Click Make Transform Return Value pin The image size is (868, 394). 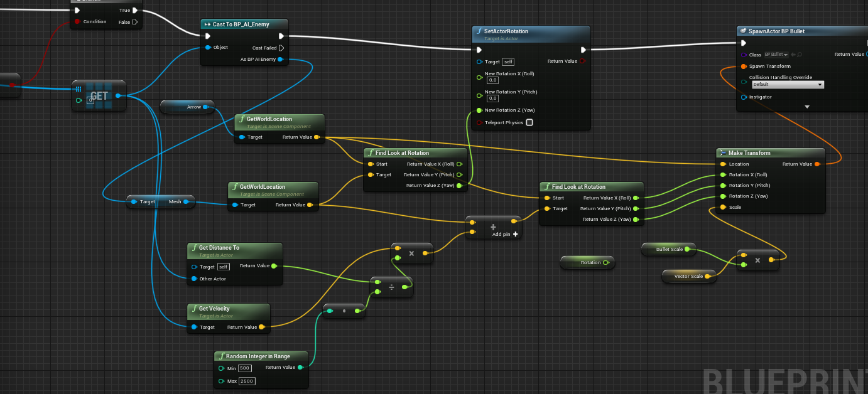816,164
